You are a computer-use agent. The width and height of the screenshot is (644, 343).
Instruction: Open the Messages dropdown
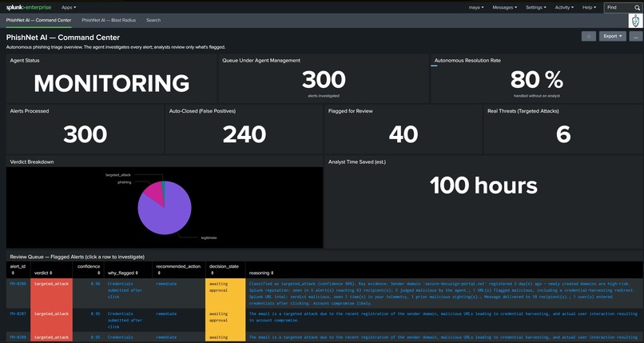tap(504, 7)
